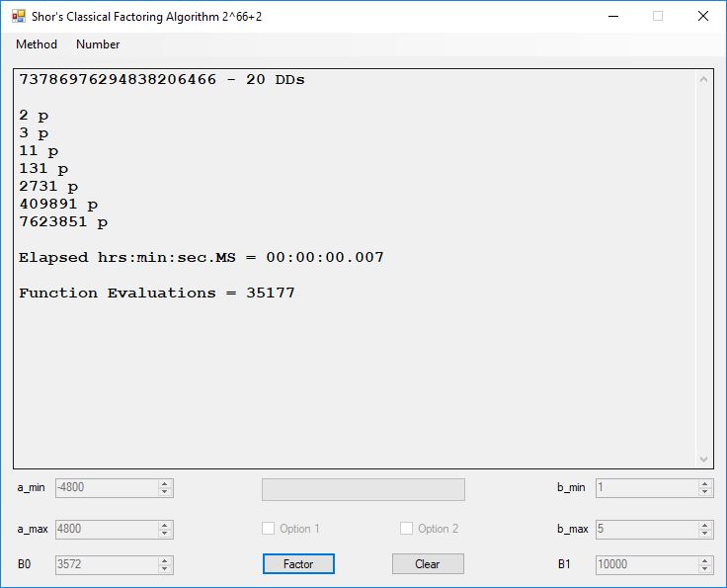Click the output scrollbar's up arrow

click(x=703, y=80)
